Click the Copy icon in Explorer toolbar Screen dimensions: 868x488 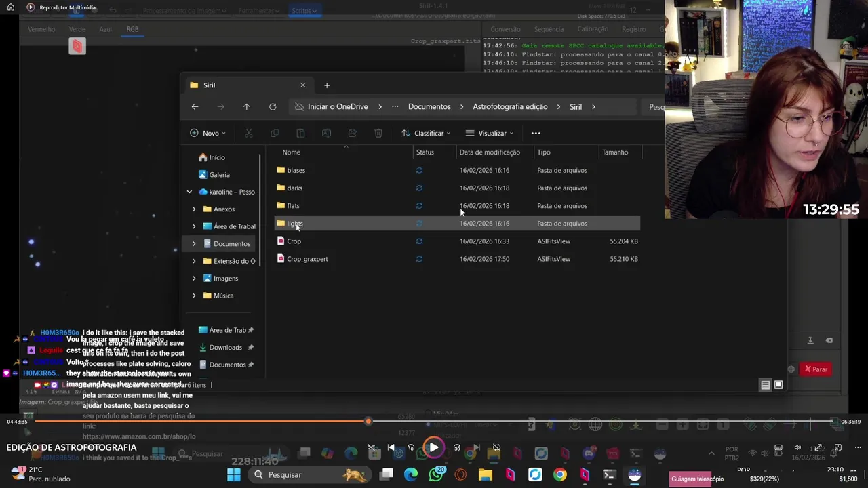tap(275, 133)
